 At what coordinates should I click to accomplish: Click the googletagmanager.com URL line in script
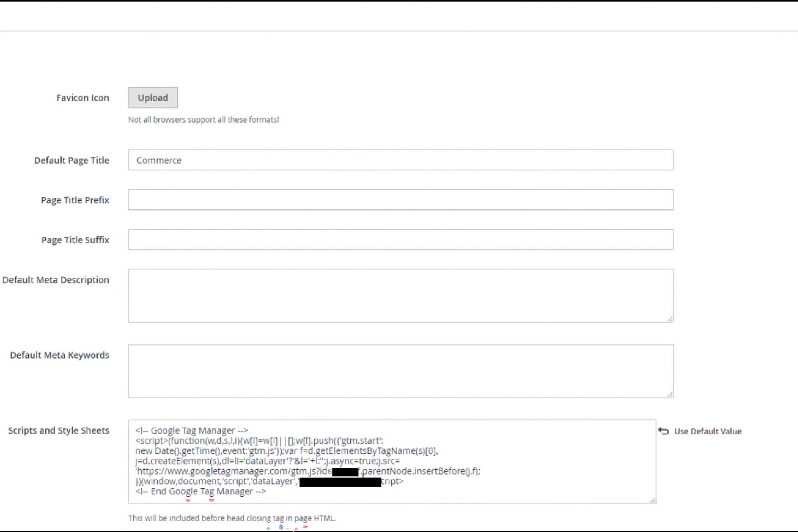click(308, 471)
